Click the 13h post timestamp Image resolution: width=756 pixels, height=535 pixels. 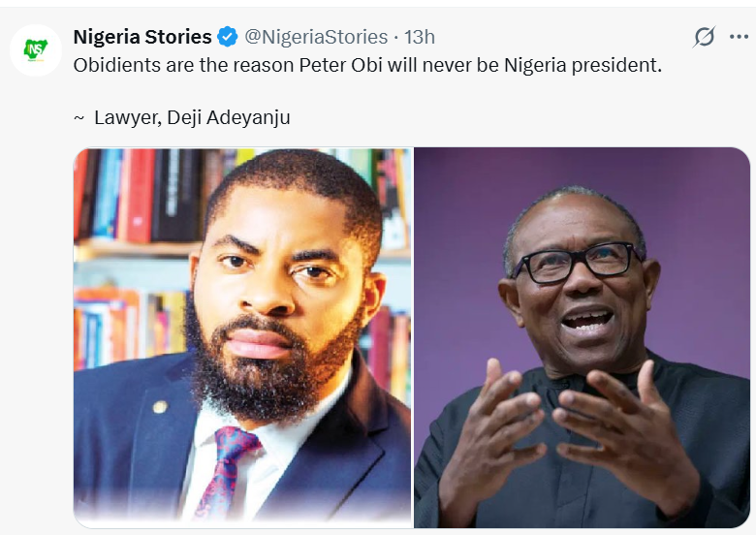pos(420,37)
